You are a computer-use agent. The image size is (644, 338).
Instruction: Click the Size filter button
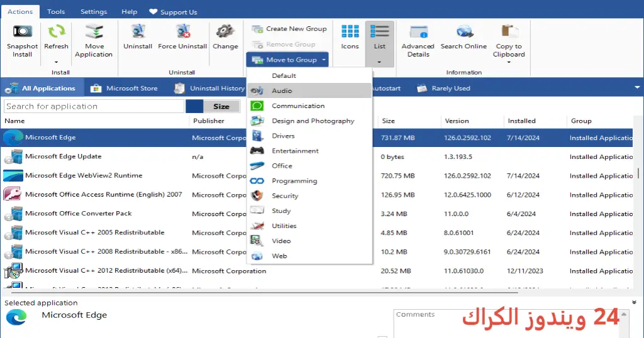click(221, 106)
